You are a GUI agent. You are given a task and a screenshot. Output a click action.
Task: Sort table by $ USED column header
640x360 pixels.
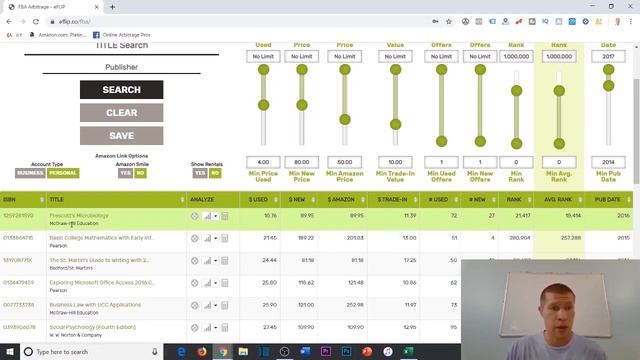pos(260,200)
